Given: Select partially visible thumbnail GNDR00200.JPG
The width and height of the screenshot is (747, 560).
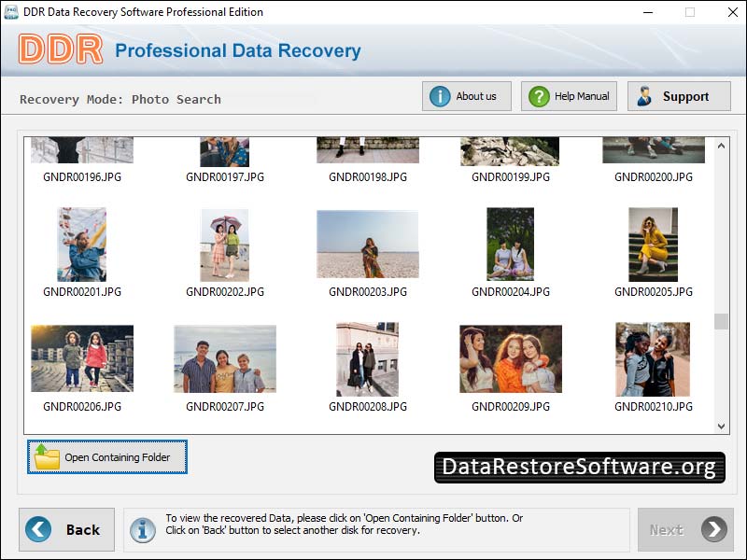Looking at the screenshot, I should pos(654,150).
